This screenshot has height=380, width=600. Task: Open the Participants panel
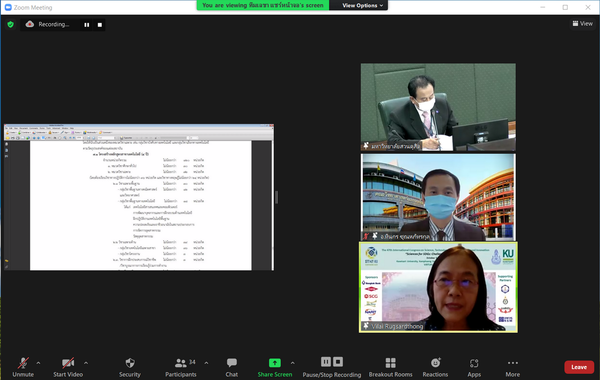181,367
